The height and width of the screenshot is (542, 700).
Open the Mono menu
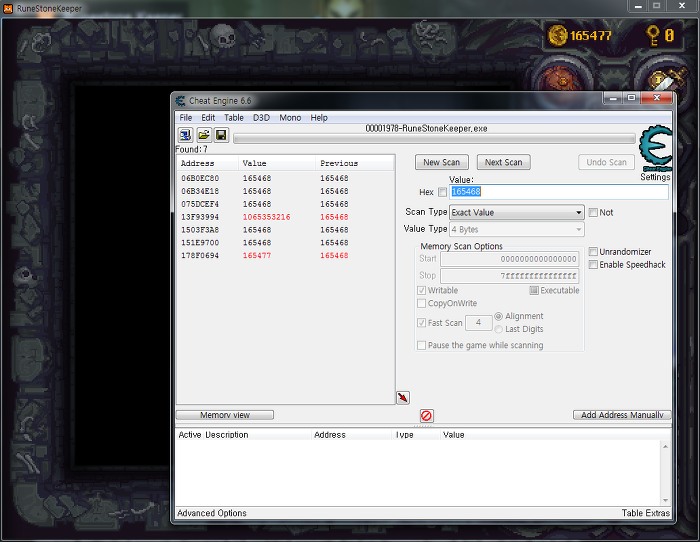tap(290, 118)
